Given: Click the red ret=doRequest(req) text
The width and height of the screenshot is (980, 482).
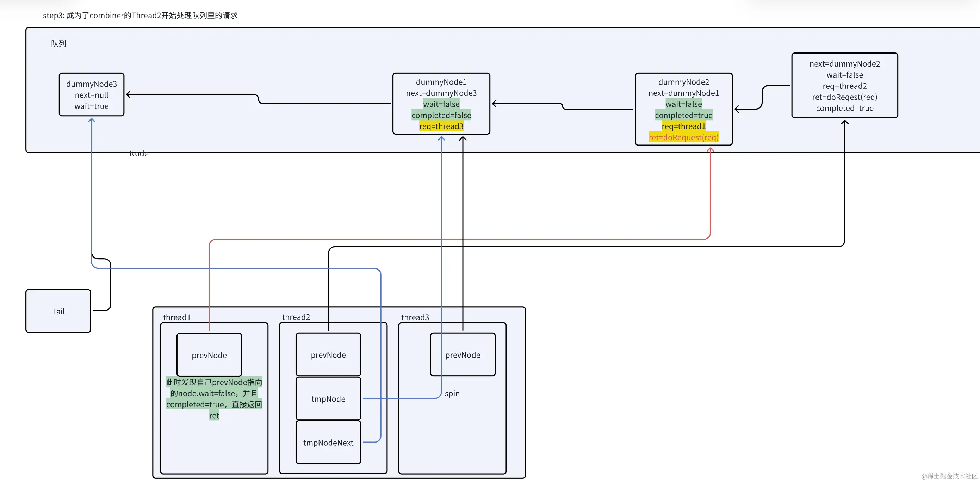Looking at the screenshot, I should coord(683,137).
